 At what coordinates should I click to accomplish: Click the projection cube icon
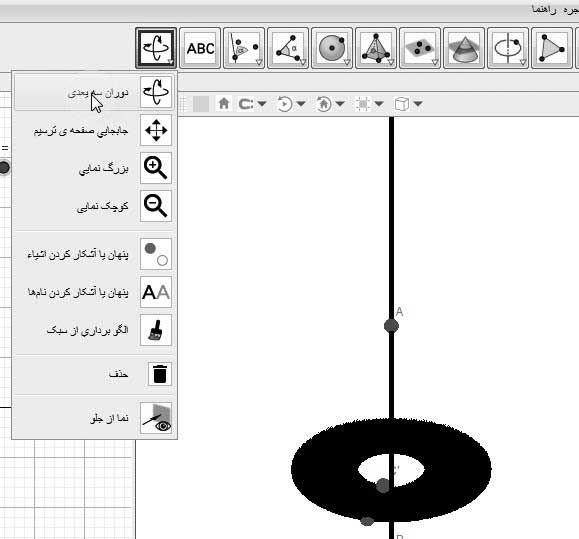pyautogui.click(x=402, y=104)
